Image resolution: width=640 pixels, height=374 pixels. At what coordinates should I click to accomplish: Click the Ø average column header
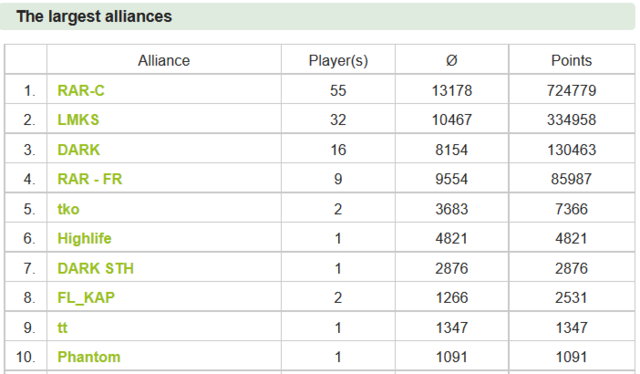coord(451,60)
